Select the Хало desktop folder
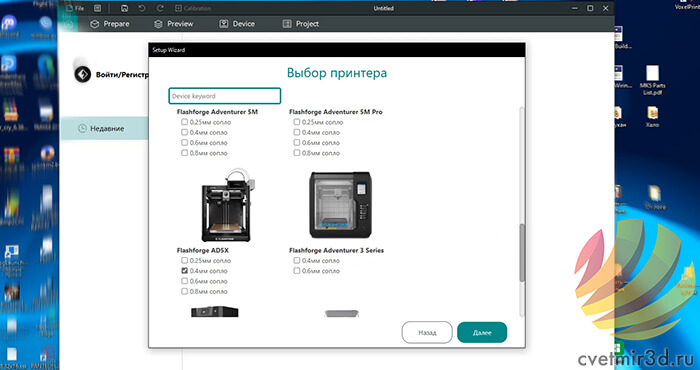 652,117
